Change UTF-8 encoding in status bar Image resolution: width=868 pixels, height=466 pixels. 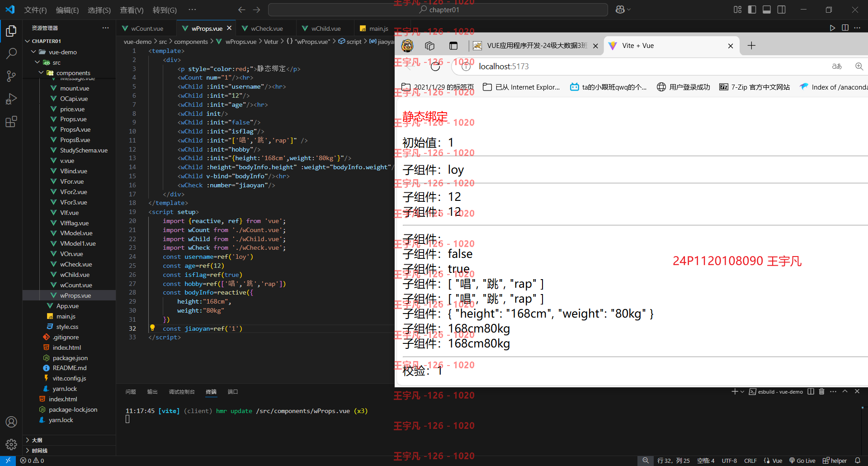click(x=729, y=461)
